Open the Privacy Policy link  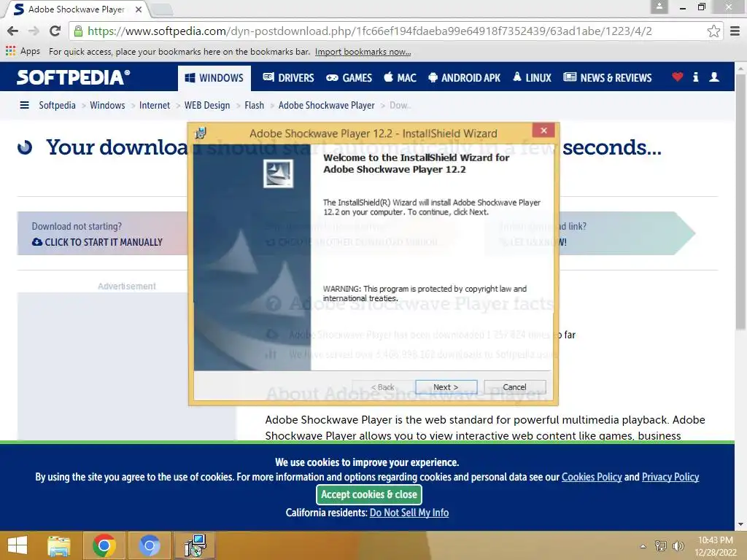pos(670,477)
